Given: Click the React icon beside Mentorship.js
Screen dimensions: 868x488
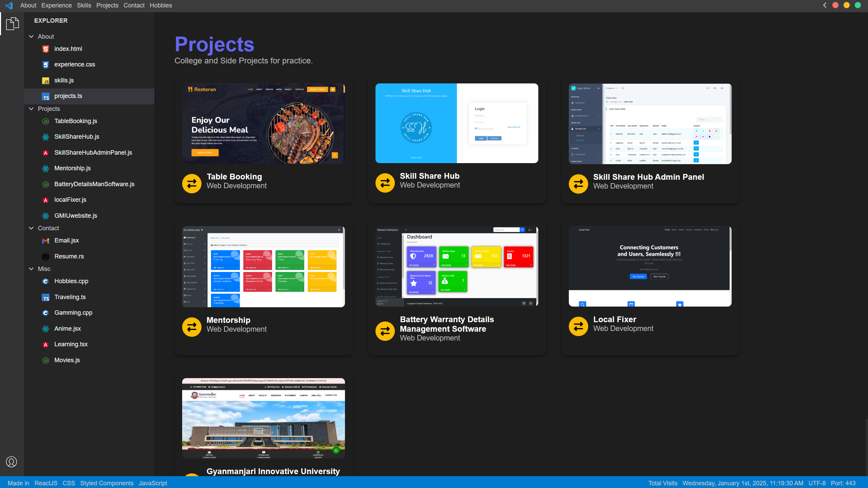Looking at the screenshot, I should (x=45, y=169).
